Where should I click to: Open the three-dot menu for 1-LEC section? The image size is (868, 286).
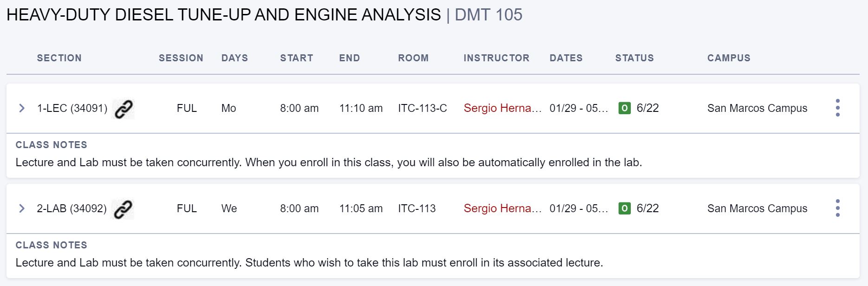coord(837,108)
